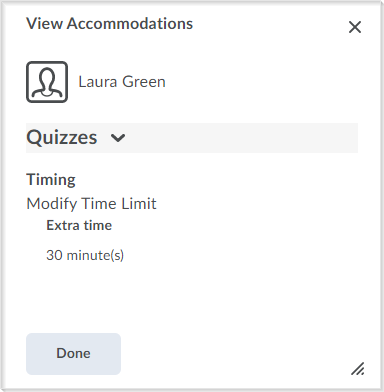This screenshot has height=392, width=384.
Task: Select the Modify Time Limit label
Action: [91, 204]
